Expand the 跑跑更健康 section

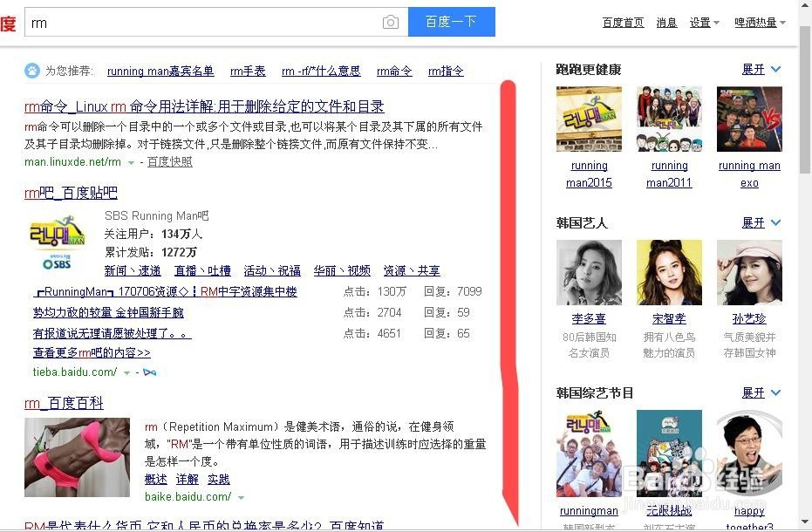(x=761, y=69)
